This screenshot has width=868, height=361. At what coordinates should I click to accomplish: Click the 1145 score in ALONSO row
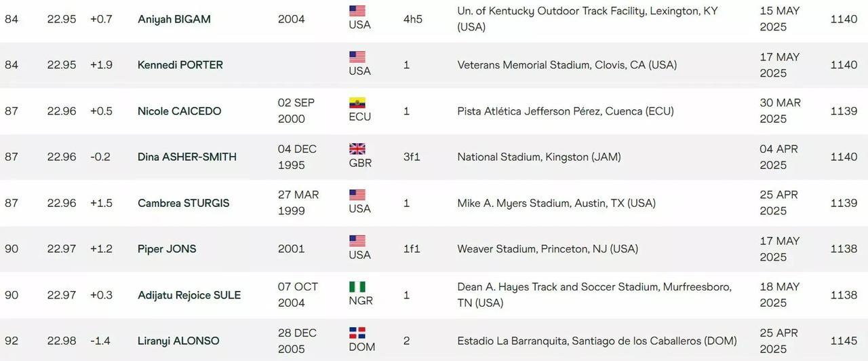(x=844, y=341)
